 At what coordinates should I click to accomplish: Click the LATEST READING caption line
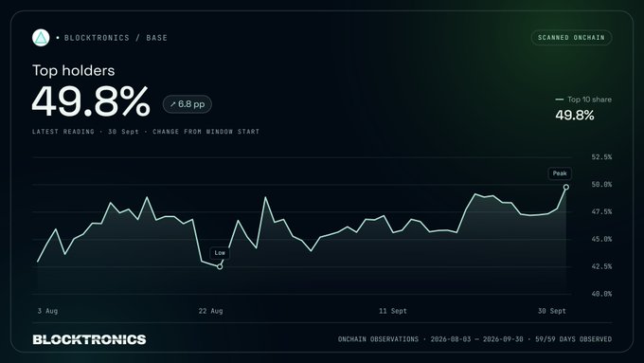click(x=146, y=132)
